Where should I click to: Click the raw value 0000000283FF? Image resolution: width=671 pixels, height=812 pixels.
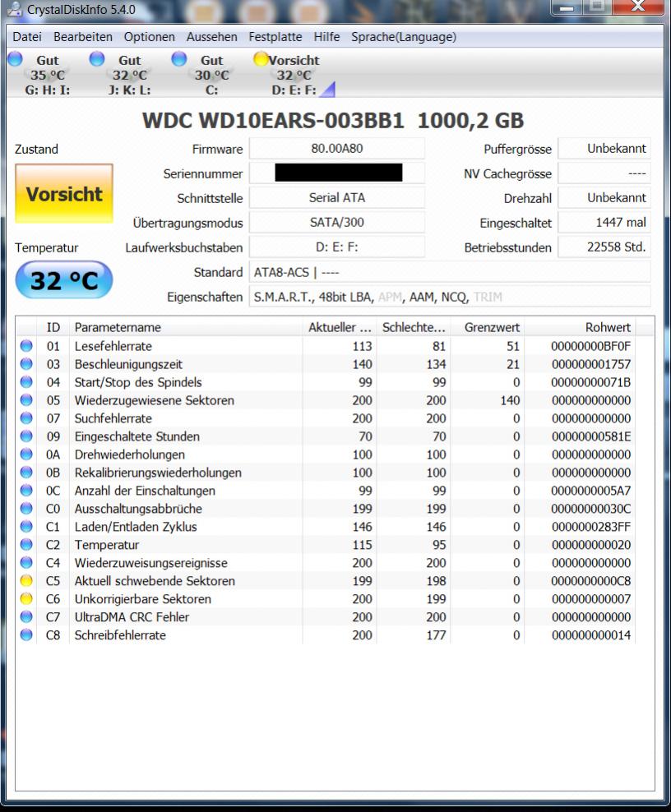[590, 527]
